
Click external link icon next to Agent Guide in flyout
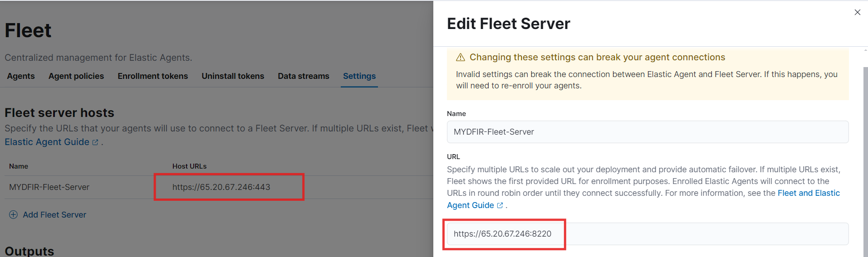[500, 205]
